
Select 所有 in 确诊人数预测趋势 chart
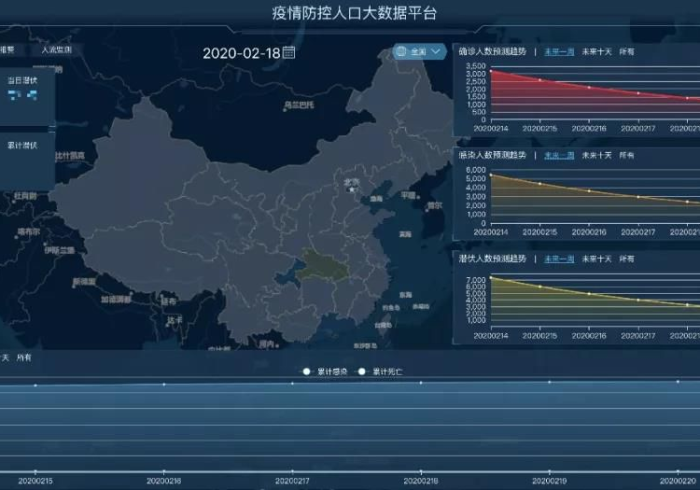pos(626,52)
